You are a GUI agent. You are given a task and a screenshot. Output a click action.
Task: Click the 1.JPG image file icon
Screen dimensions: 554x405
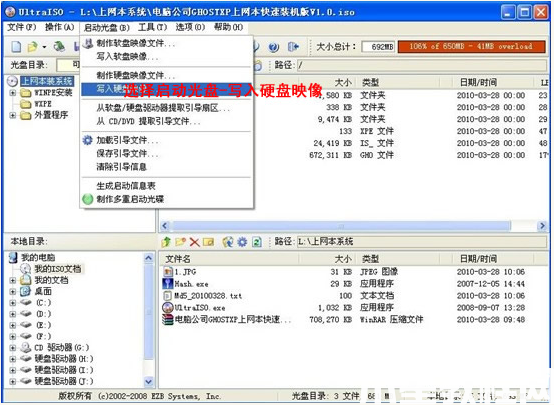pyautogui.click(x=168, y=271)
